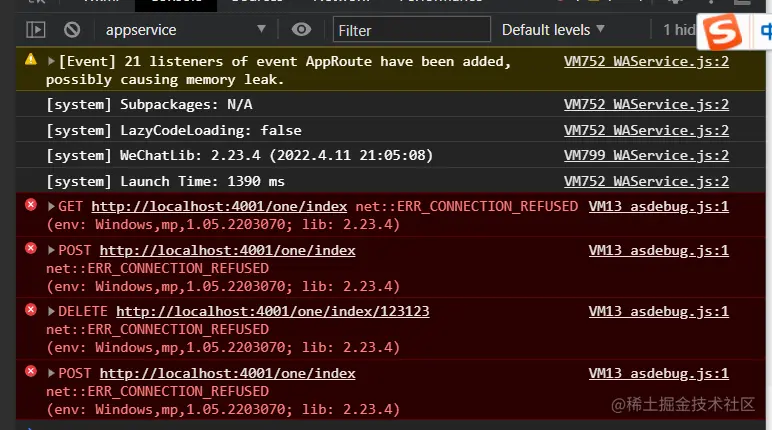Image resolution: width=772 pixels, height=430 pixels.
Task: Expand the GET request error entry
Action: (51, 206)
